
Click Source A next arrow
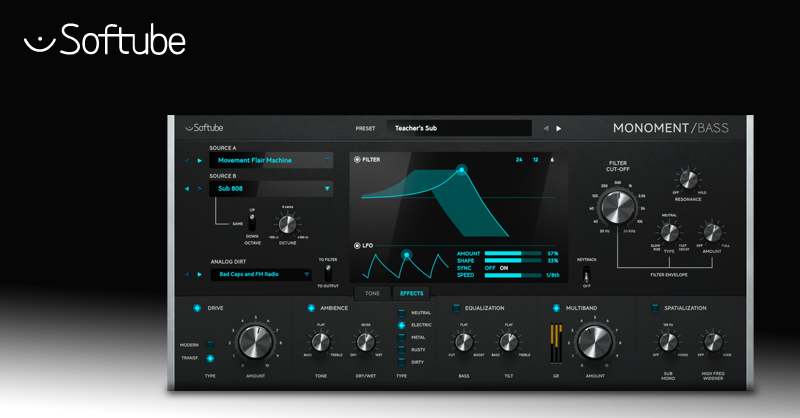click(199, 161)
